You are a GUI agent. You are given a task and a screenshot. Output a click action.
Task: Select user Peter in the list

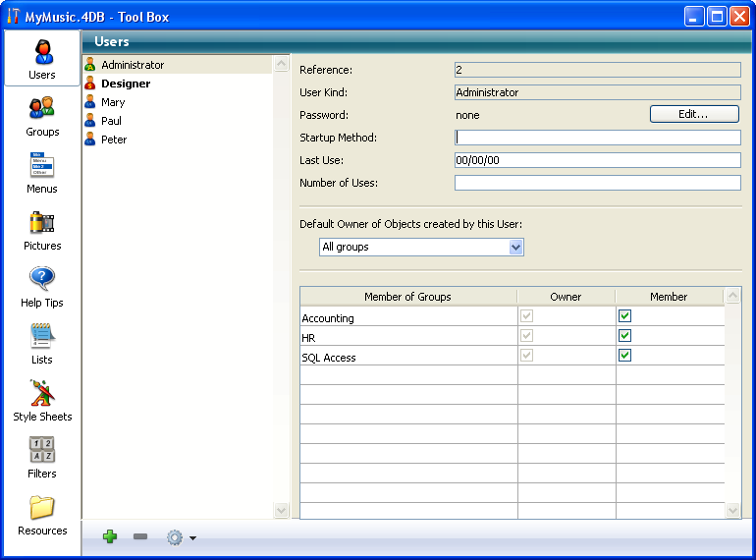click(x=114, y=140)
